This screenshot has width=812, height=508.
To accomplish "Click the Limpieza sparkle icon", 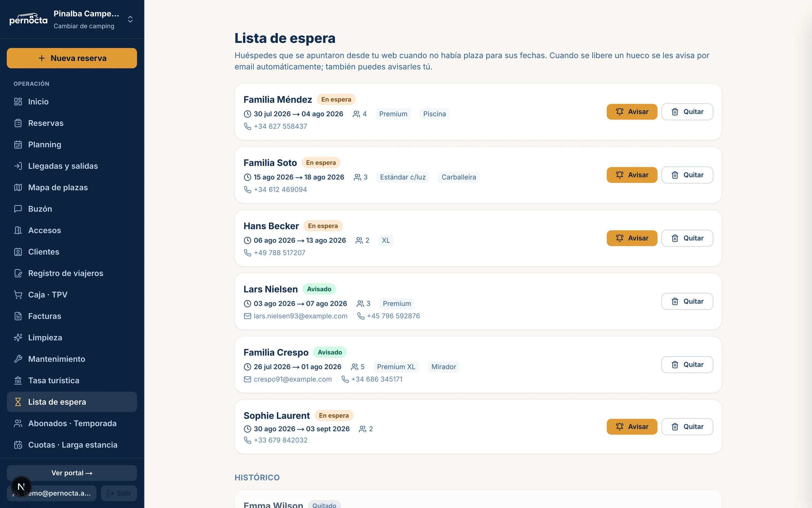I will click(18, 337).
